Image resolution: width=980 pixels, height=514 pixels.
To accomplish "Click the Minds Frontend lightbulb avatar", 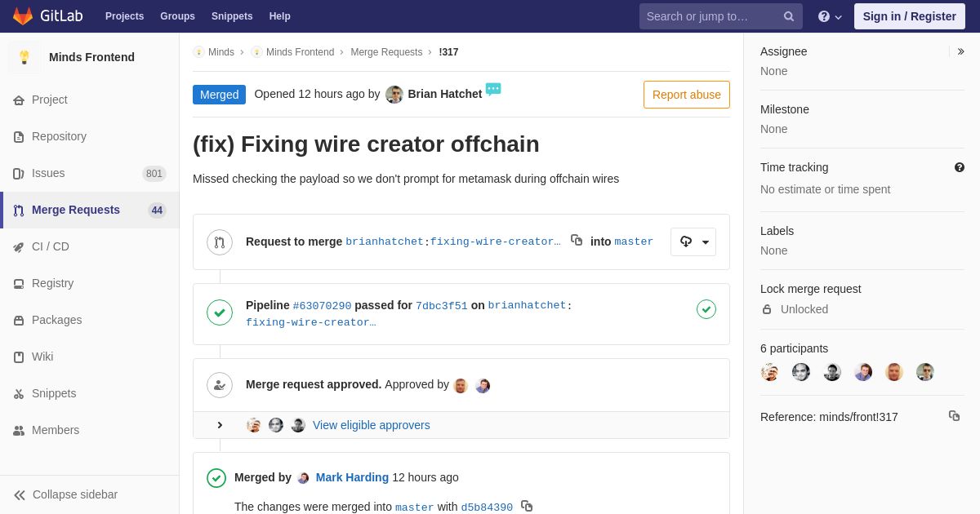I will [24, 57].
